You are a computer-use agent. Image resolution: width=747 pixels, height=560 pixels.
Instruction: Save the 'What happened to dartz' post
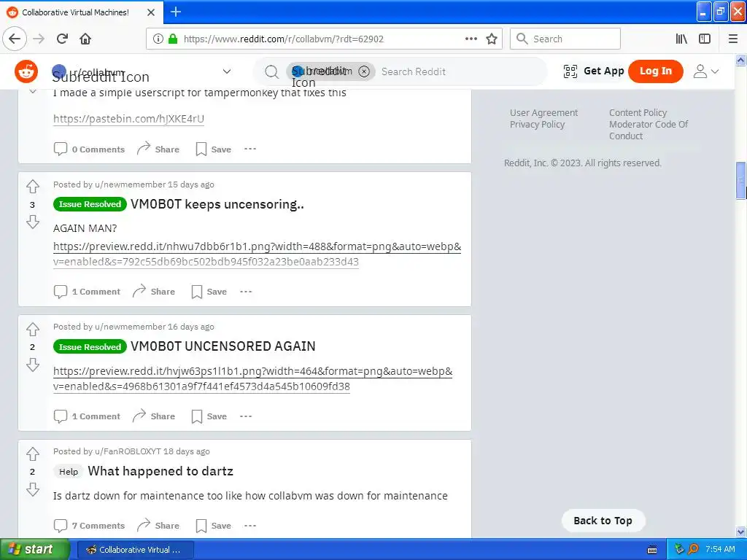(x=214, y=526)
